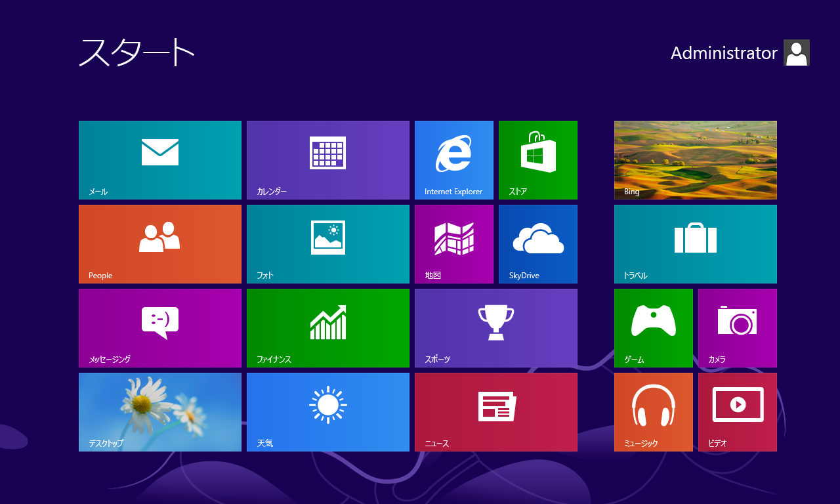This screenshot has height=504, width=840.
Task: Open the People tile
Action: pos(160,244)
